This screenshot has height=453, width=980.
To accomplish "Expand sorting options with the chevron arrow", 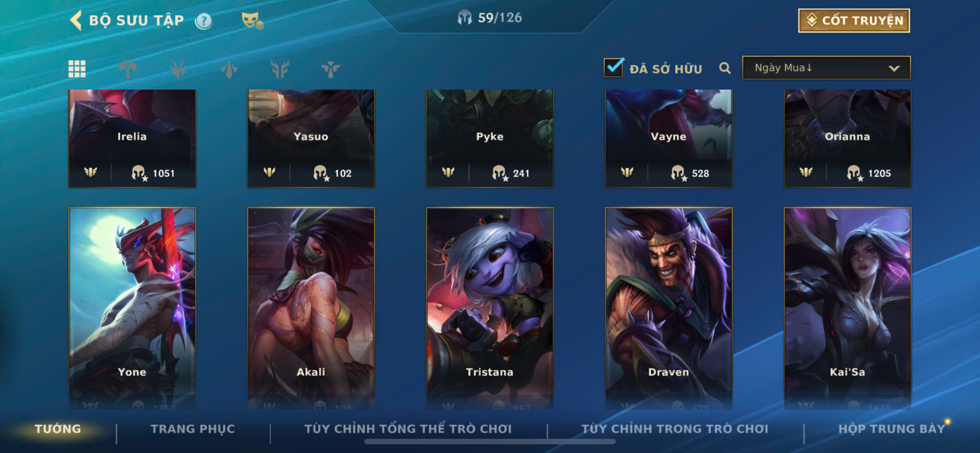I will [894, 69].
